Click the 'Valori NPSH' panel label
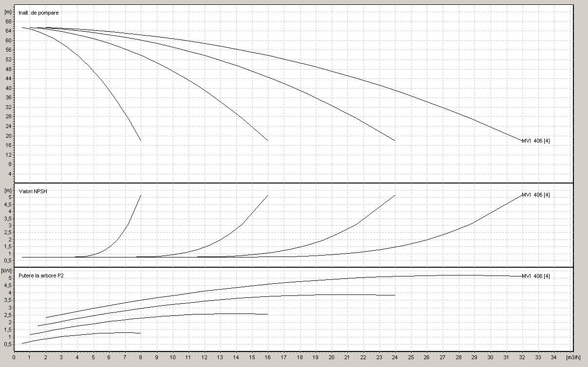The width and height of the screenshot is (588, 367). point(33,191)
